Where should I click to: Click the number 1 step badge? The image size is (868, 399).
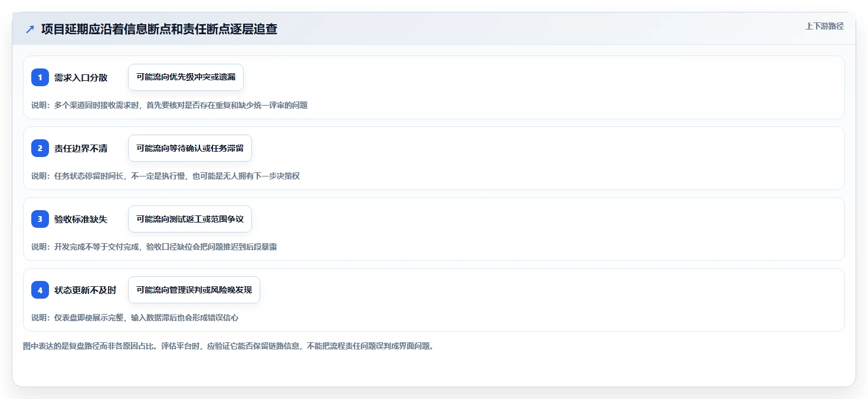point(40,77)
